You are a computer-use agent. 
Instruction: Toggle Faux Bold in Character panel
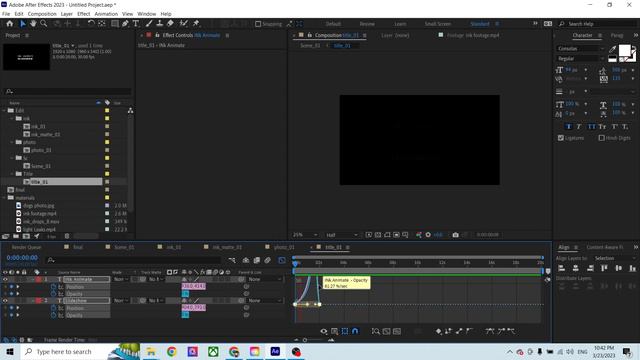coord(569,127)
